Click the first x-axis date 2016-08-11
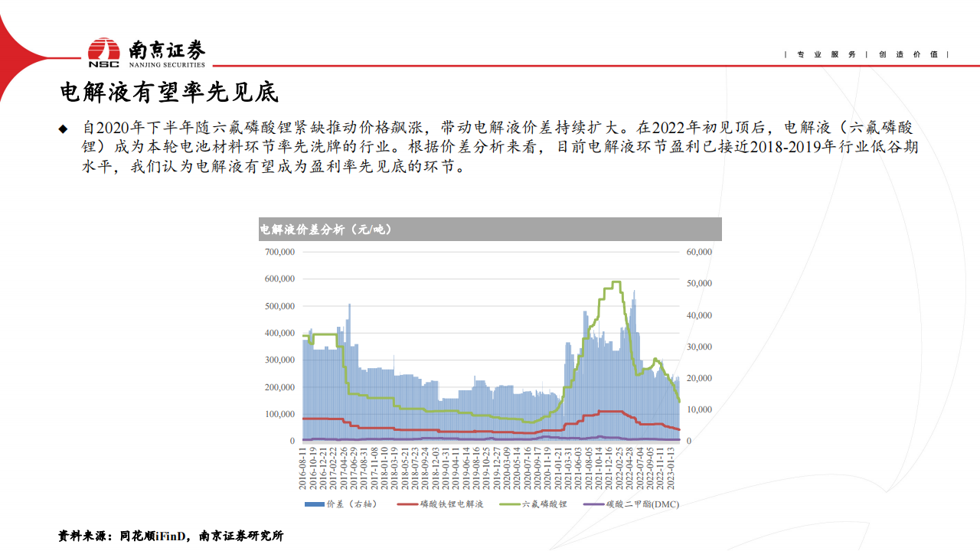 (303, 468)
